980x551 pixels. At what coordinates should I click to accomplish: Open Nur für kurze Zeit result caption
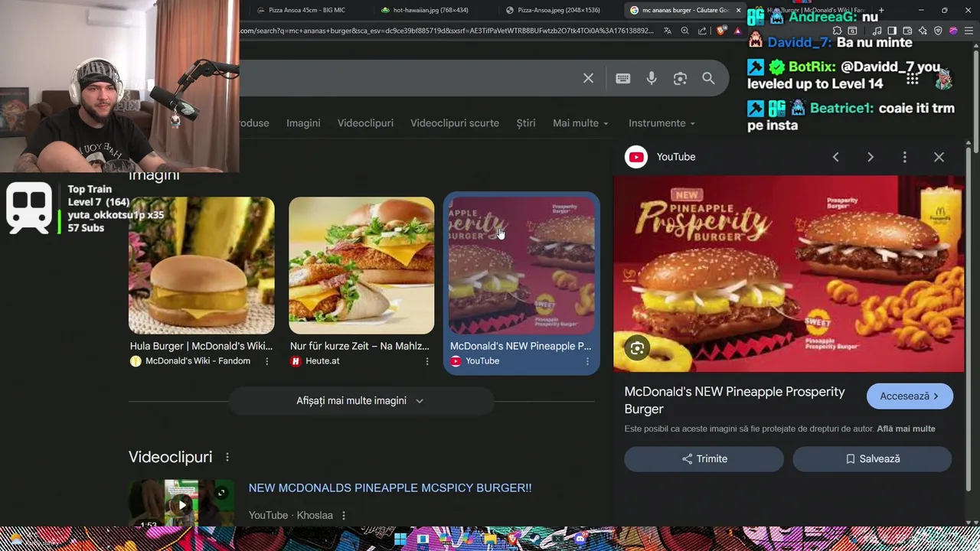point(360,346)
